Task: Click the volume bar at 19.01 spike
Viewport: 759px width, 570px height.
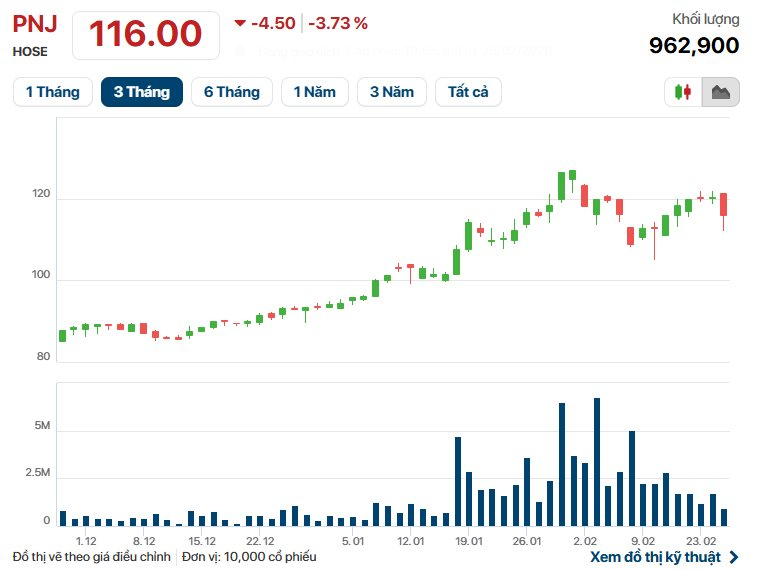Action: tap(458, 480)
